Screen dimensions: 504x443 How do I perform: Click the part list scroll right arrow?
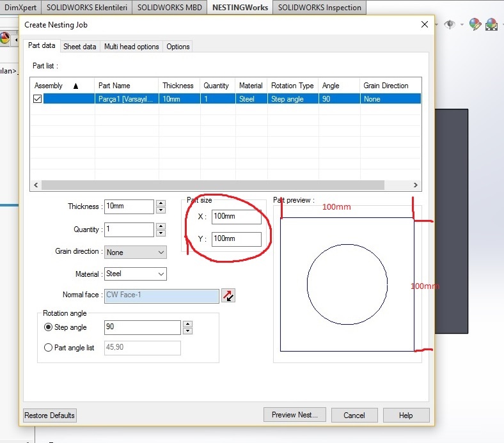point(415,185)
